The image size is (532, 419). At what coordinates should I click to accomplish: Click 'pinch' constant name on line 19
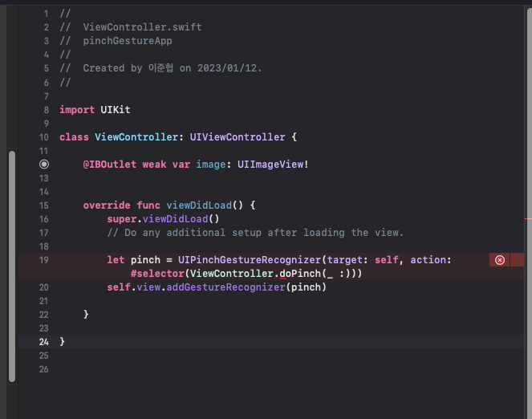pos(145,260)
